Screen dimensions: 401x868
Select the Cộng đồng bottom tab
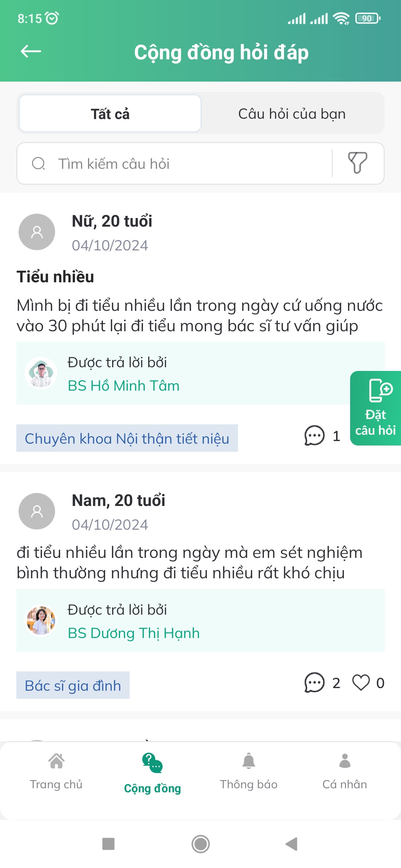tap(152, 773)
